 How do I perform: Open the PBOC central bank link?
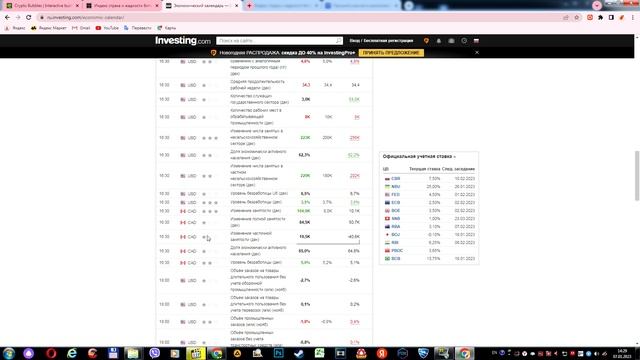point(397,251)
